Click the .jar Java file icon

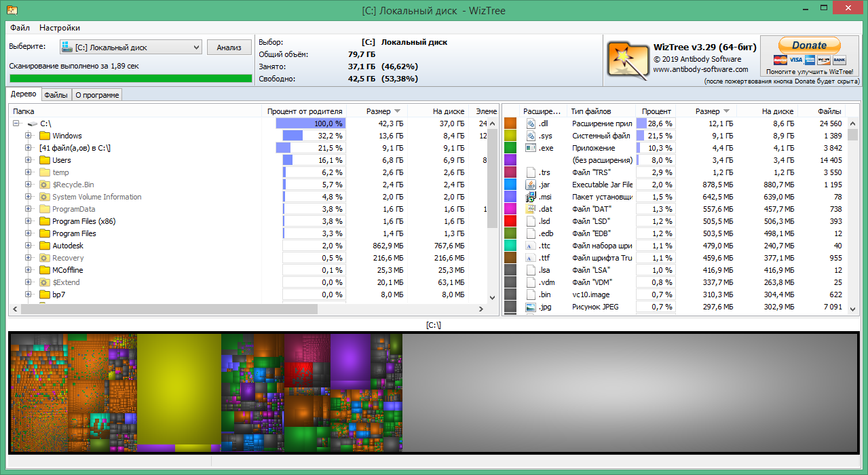[531, 185]
